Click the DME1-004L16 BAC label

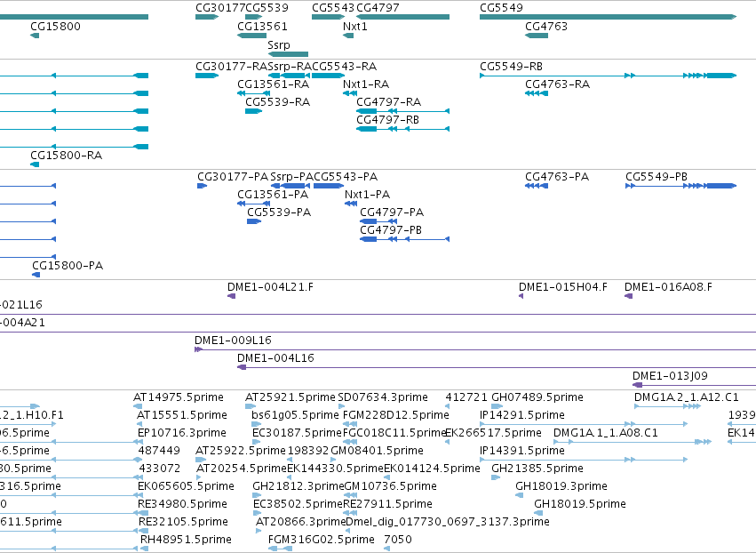tap(275, 358)
